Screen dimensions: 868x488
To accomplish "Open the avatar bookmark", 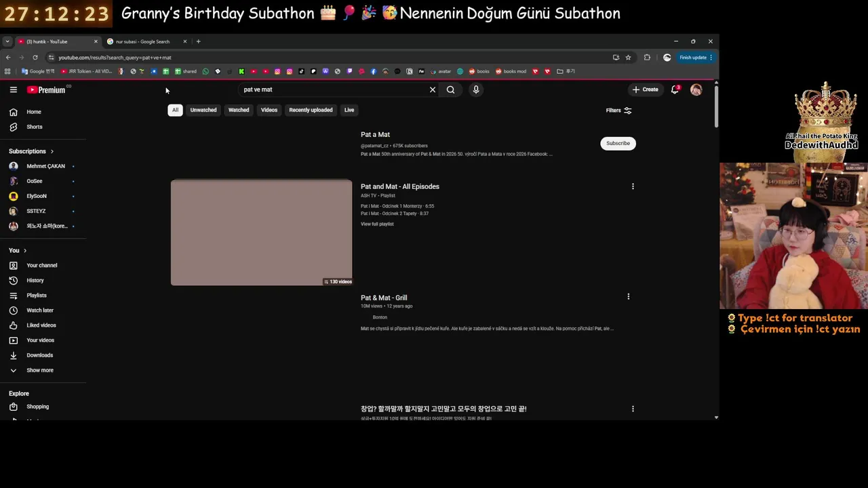I will click(441, 71).
